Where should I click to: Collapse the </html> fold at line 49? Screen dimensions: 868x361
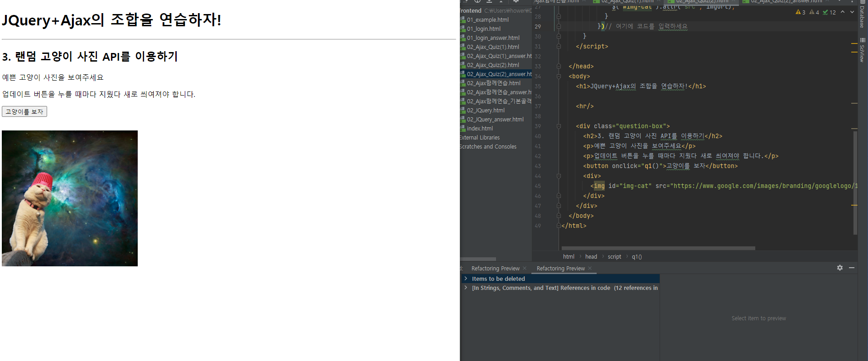tap(559, 226)
